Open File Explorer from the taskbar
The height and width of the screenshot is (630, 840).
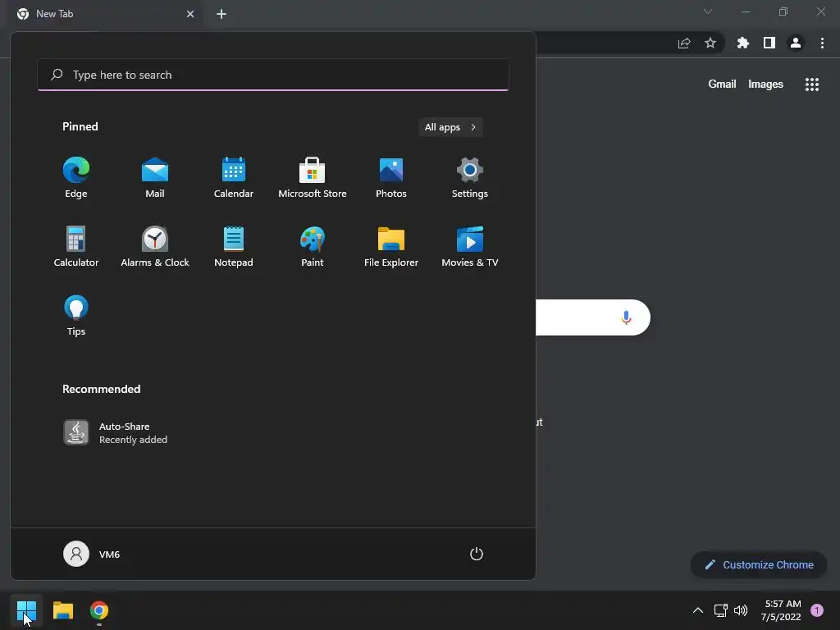[63, 610]
